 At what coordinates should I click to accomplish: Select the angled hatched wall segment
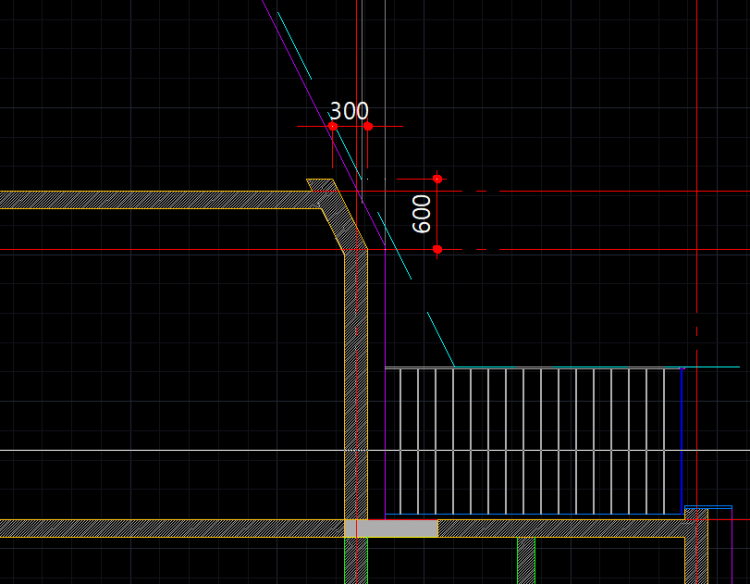337,220
